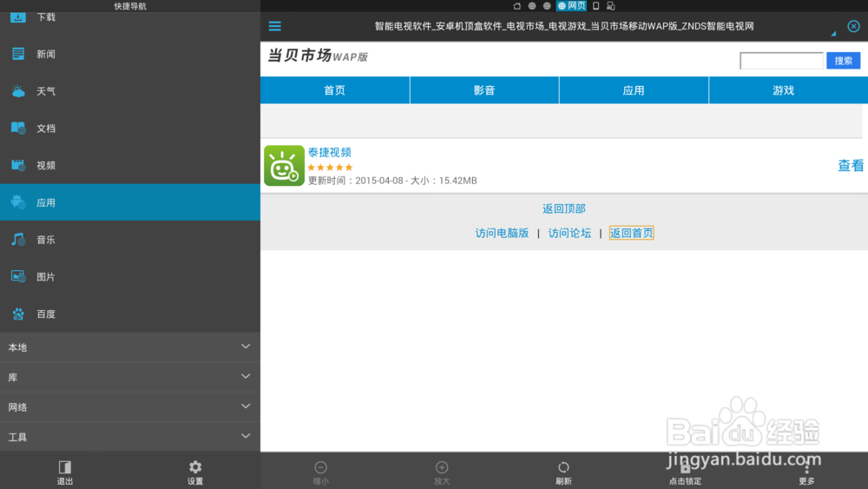The width and height of the screenshot is (868, 489).
Task: Click the 返回顶部 back to top link
Action: pos(563,208)
